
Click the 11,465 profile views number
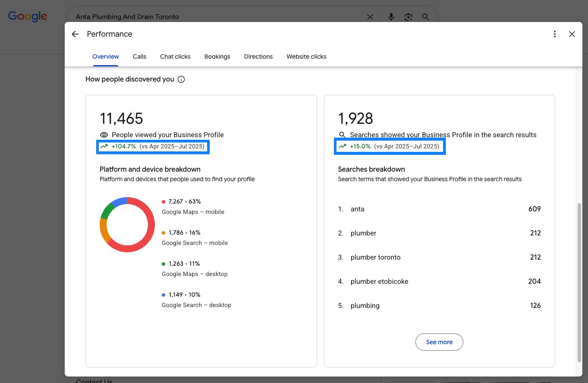coord(121,118)
